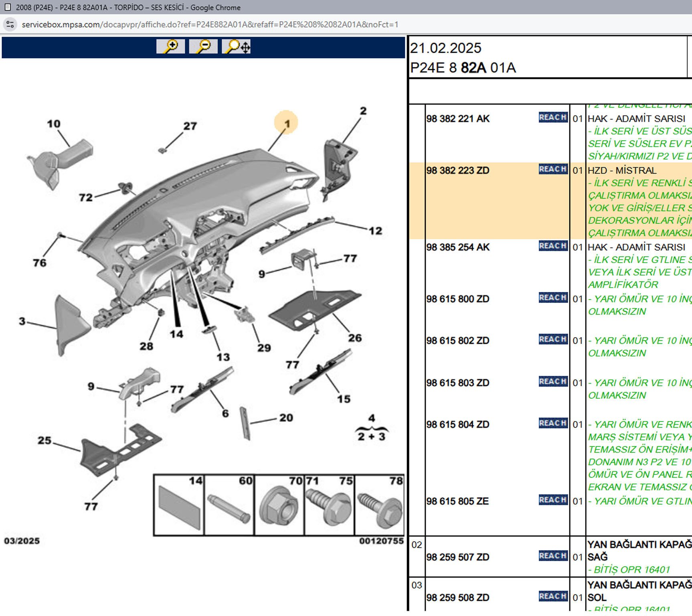Viewport: 692px width, 616px height.
Task: Click the fit-to-view magnifier with arrows icon
Action: click(237, 47)
